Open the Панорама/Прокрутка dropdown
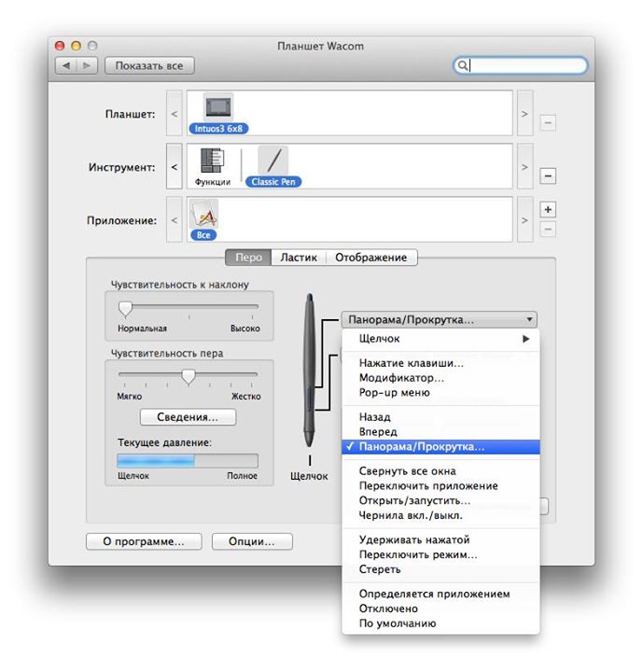The height and width of the screenshot is (672, 643). pos(438,319)
